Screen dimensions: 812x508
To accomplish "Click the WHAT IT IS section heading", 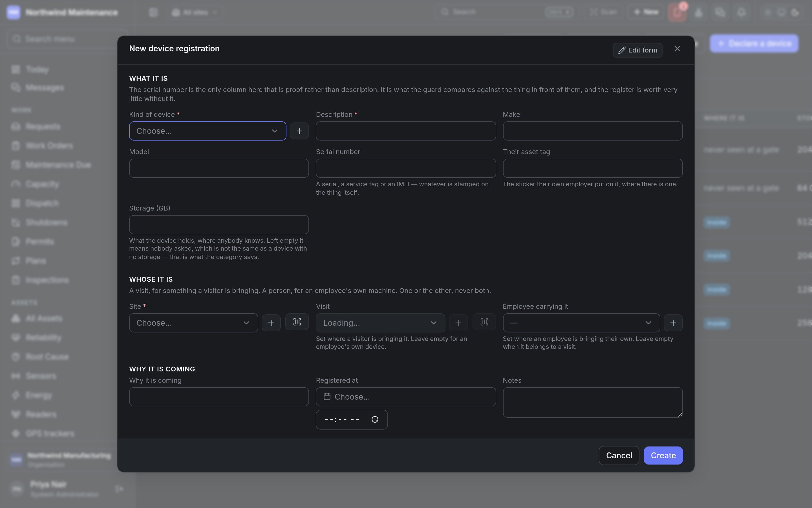I will click(148, 78).
